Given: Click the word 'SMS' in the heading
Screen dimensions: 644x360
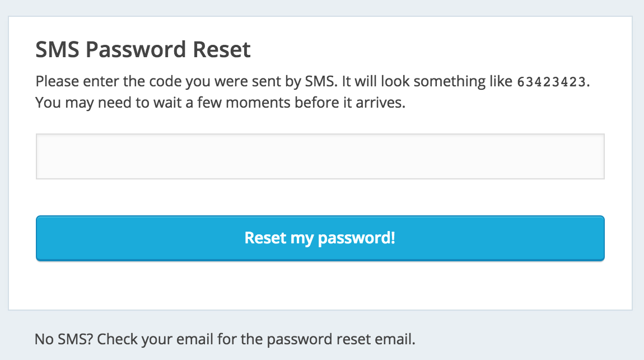Looking at the screenshot, I should coord(58,50).
